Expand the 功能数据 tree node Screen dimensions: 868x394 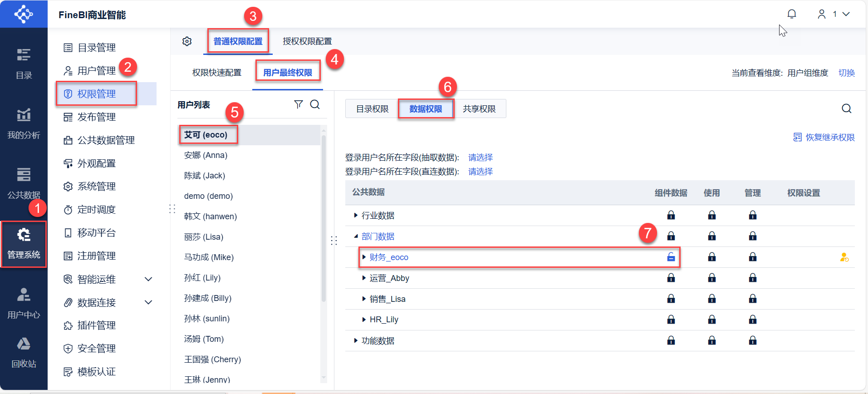point(356,340)
